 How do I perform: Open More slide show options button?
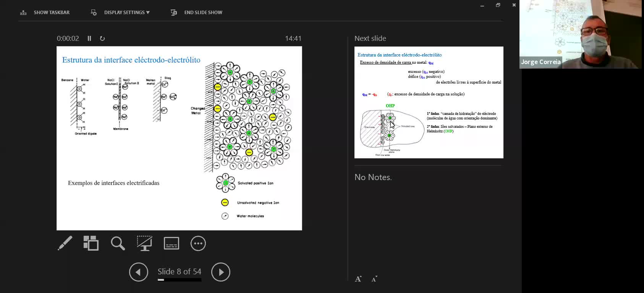coord(198,243)
